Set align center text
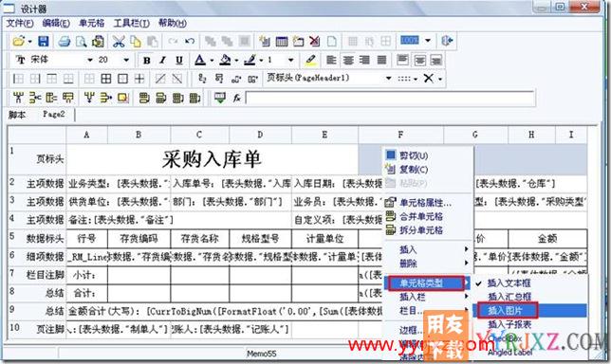 click(348, 60)
